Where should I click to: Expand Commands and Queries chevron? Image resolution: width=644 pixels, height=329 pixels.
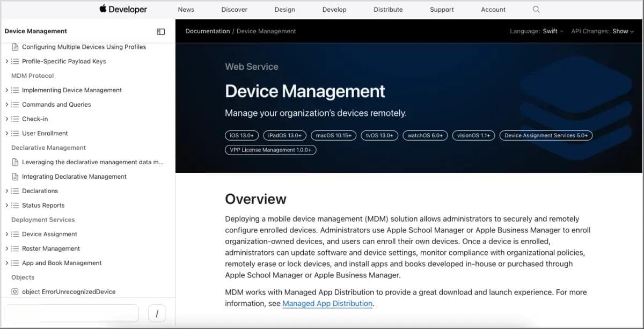[x=6, y=105]
